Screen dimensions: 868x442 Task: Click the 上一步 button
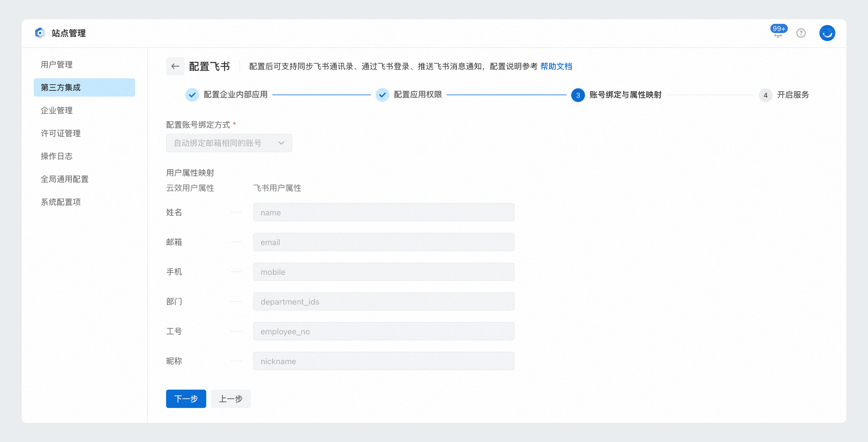pyautogui.click(x=231, y=399)
